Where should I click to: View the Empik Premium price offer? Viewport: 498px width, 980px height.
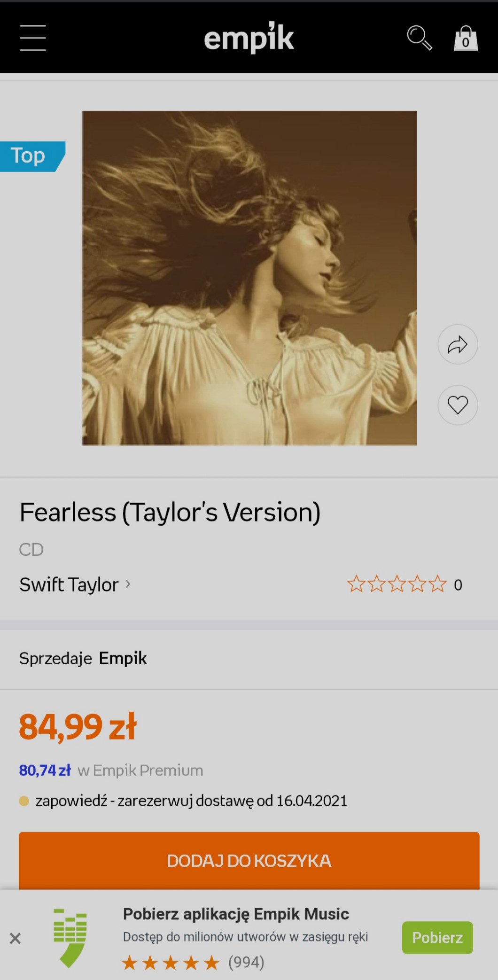tap(111, 770)
